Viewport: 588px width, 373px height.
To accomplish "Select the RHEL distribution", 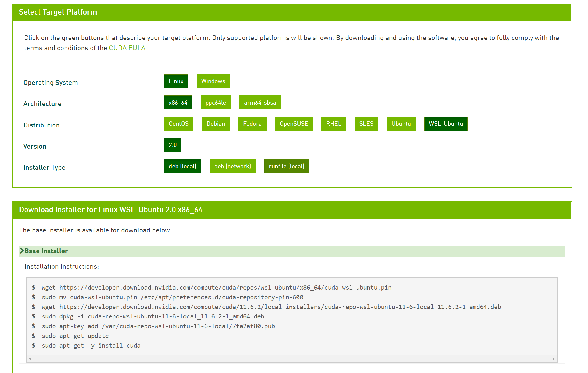I will click(x=333, y=124).
